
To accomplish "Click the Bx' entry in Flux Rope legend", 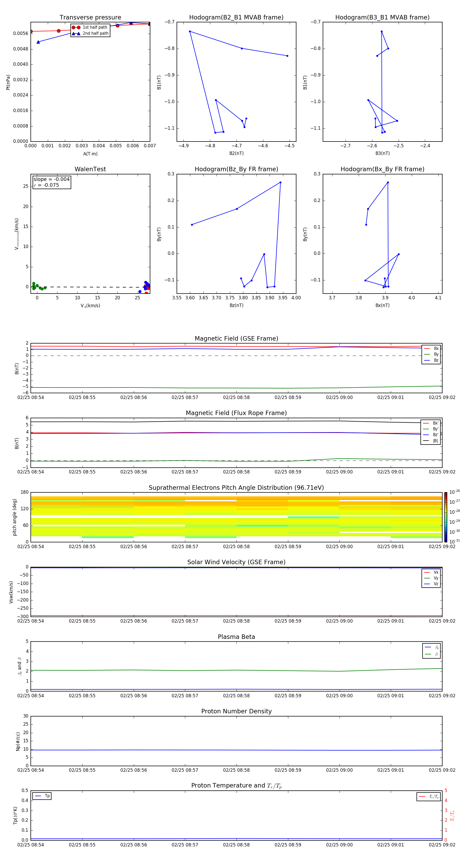I will [431, 423].
